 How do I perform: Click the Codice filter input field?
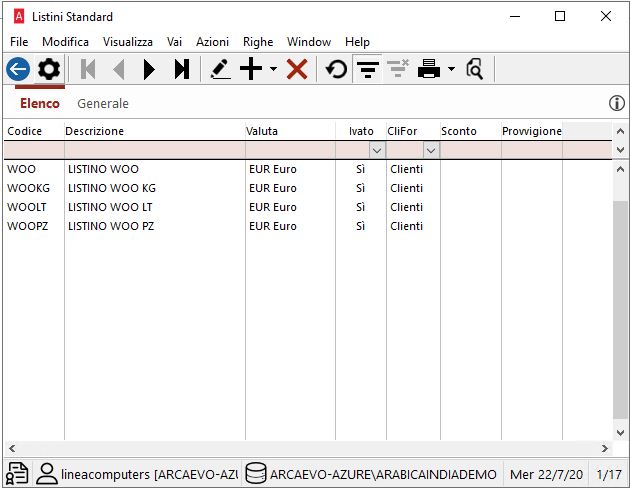pos(33,150)
